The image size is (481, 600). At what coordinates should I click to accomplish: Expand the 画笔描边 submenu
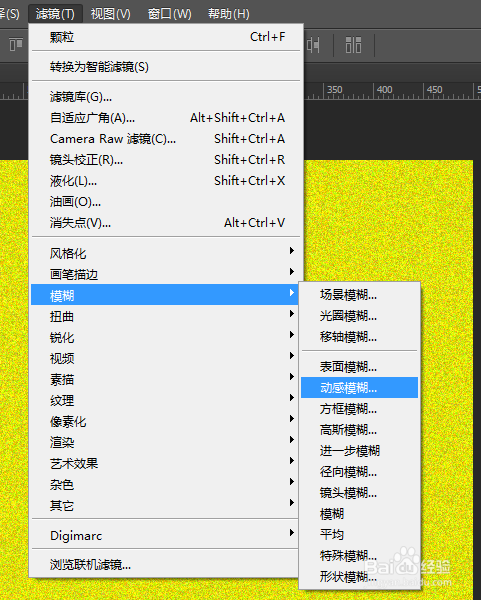(x=165, y=274)
